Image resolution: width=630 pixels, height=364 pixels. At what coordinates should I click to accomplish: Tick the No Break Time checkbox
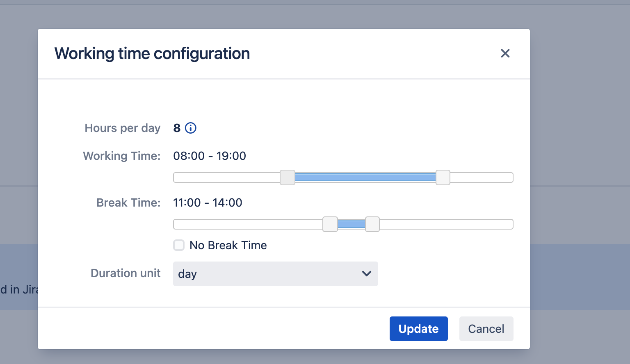pyautogui.click(x=179, y=245)
